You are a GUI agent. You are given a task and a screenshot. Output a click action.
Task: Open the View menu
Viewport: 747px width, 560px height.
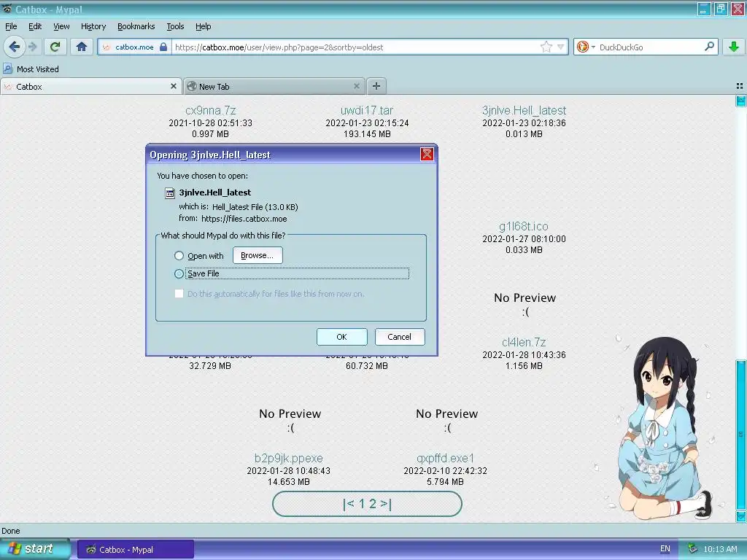[x=61, y=26]
